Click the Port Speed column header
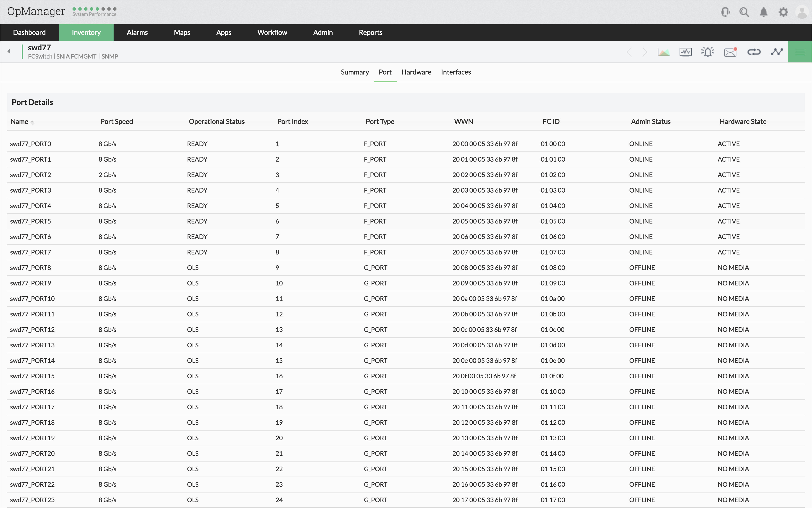This screenshot has width=812, height=508. 116,122
